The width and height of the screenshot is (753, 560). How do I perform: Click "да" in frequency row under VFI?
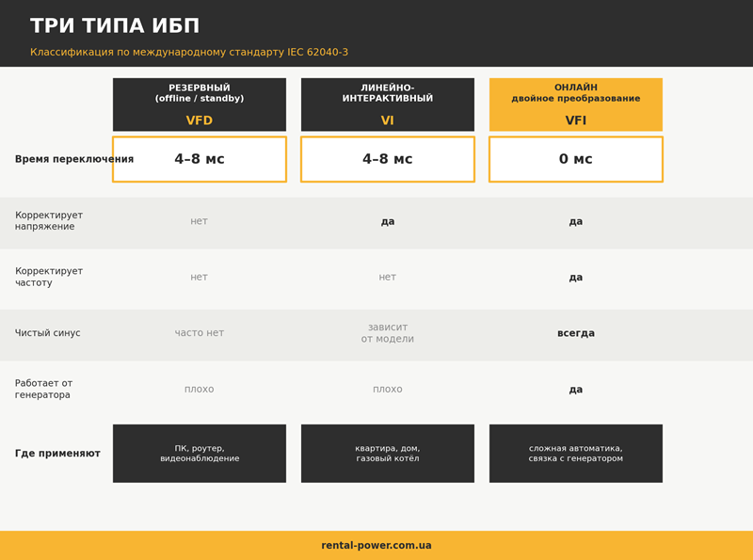576,277
